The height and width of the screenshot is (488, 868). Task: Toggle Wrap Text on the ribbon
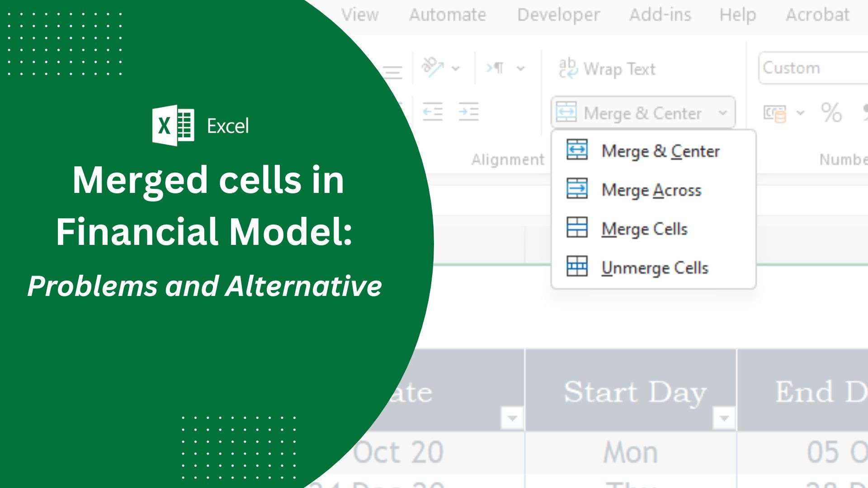point(607,69)
